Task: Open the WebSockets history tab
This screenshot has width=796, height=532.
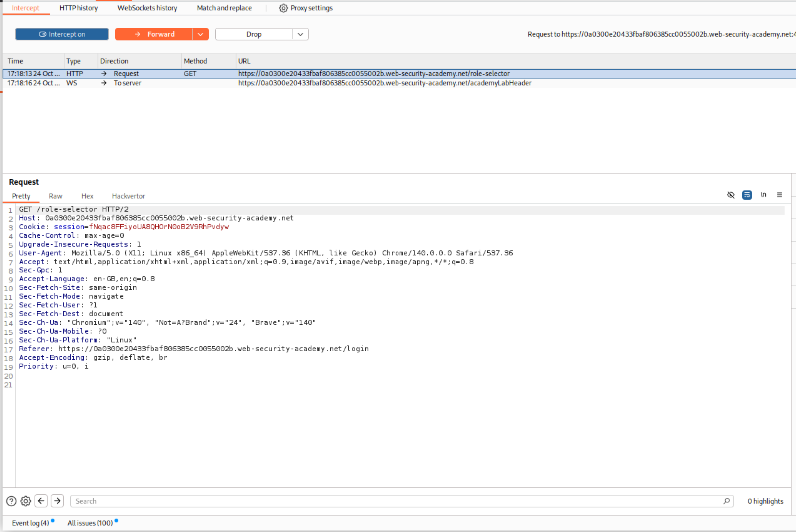Action: pos(147,8)
